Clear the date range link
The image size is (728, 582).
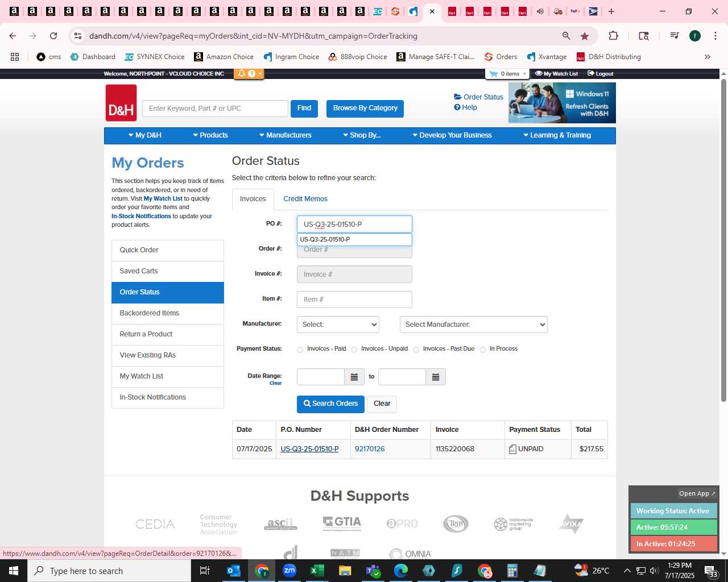tap(275, 384)
